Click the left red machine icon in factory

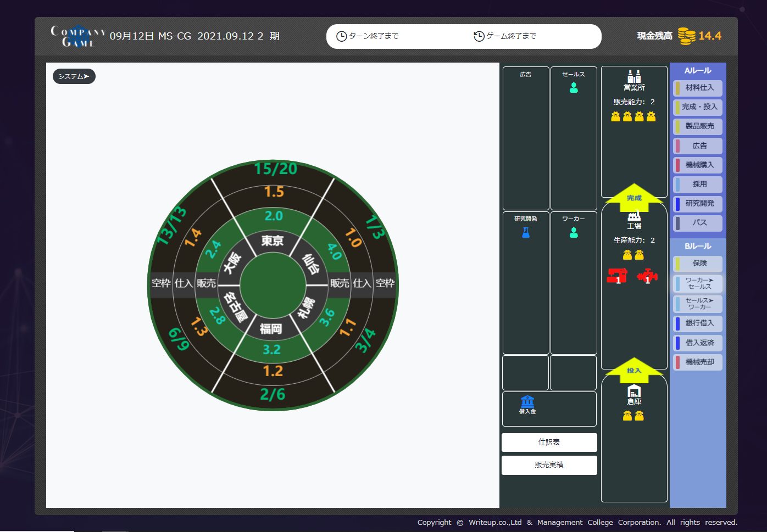pos(617,276)
